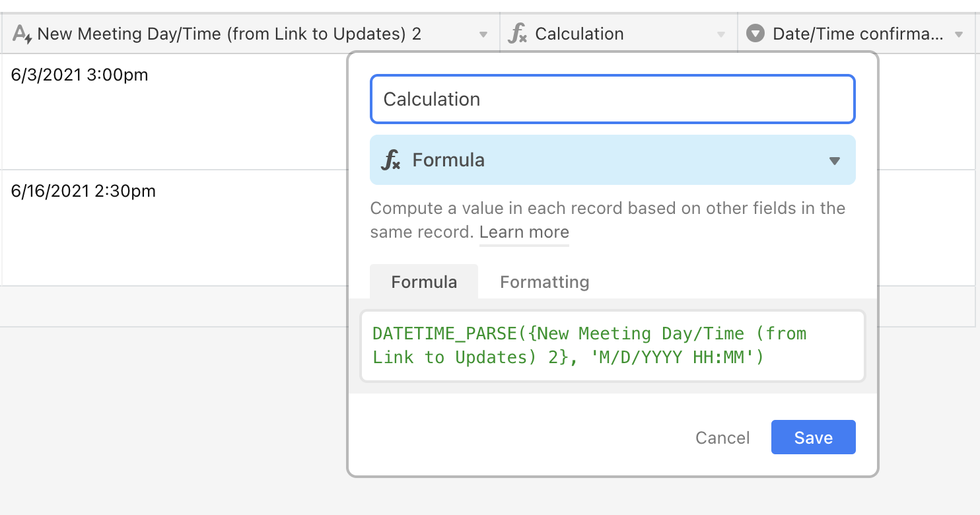This screenshot has height=515, width=980.
Task: Open the Learn more link
Action: pos(524,232)
